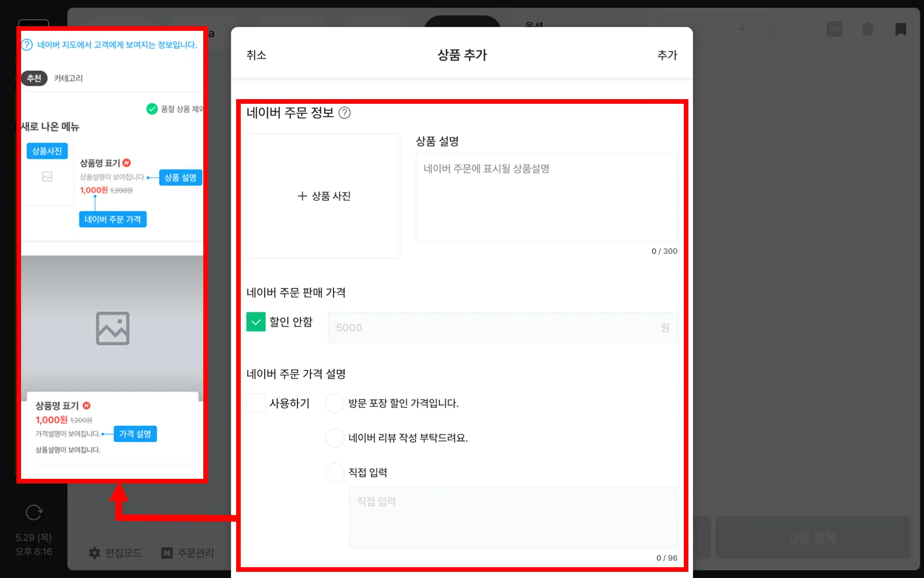
Task: Click the receipt icon beside the trash can
Action: point(835,29)
